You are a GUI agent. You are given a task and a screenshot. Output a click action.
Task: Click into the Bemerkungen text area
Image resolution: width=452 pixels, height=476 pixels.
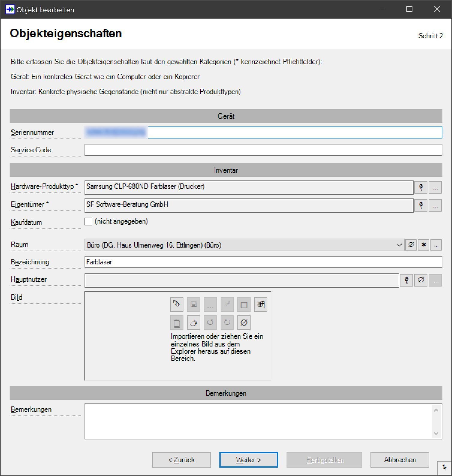coord(258,421)
